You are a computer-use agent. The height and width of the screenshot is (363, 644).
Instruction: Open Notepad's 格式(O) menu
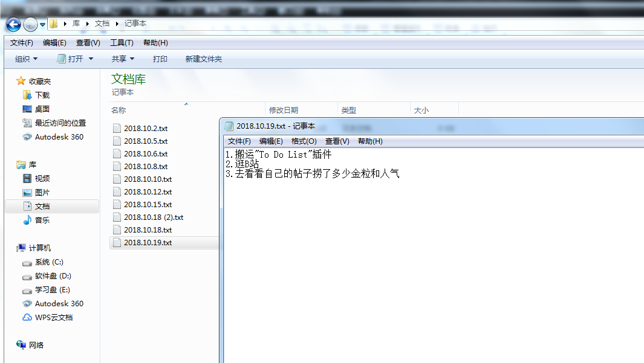click(304, 141)
